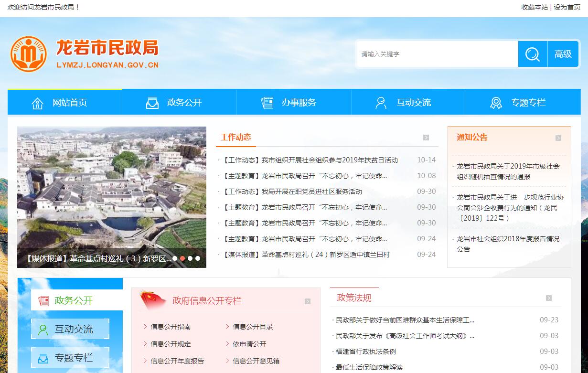Screen dimensions: 588x373
Task: Switch to 互动交流 tab in left sidebar
Action: click(x=71, y=329)
